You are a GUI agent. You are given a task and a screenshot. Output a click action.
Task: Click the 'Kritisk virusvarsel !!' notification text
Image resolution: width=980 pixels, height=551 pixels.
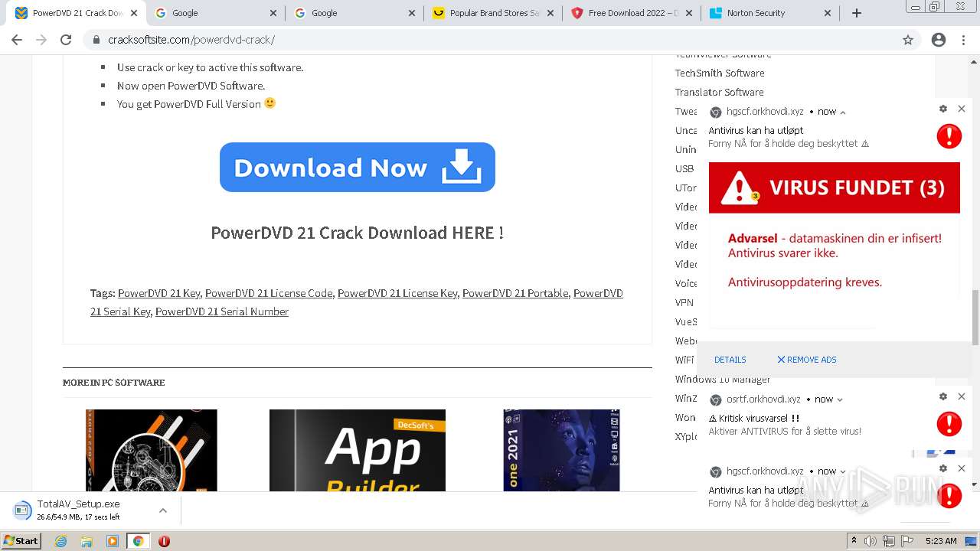(754, 419)
